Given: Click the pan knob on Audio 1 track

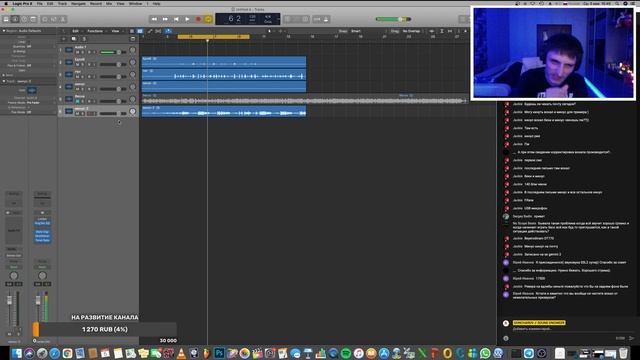Looking at the screenshot, I should (133, 50).
